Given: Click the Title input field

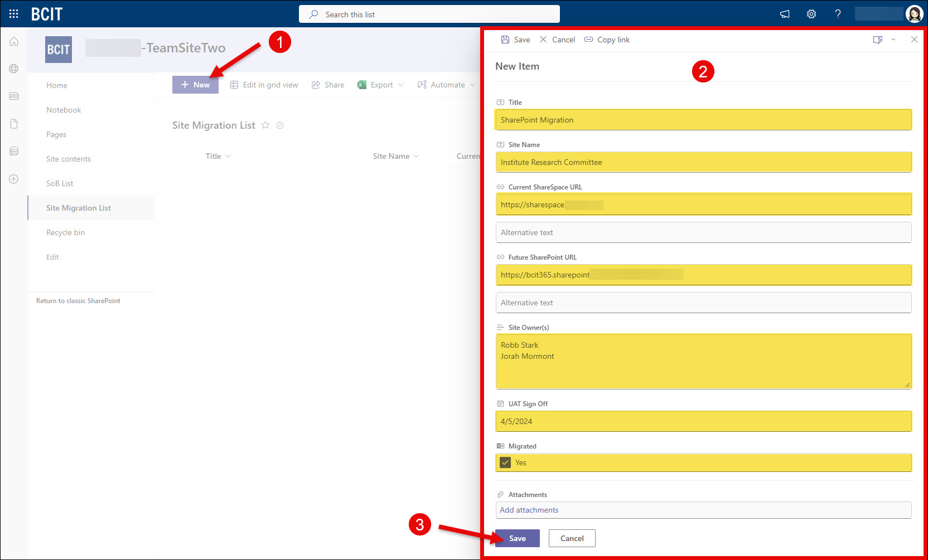Looking at the screenshot, I should [703, 120].
